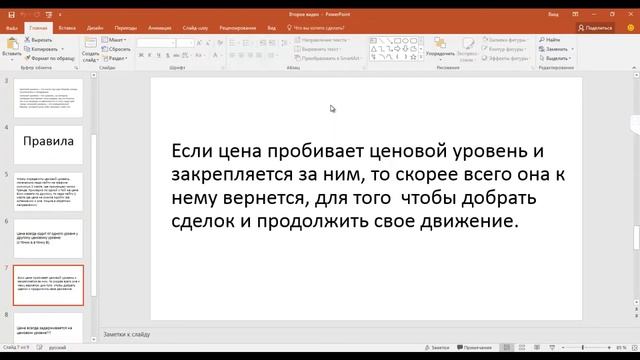
Task: Select the triangle shape in shapes gallery
Action: 373,49
